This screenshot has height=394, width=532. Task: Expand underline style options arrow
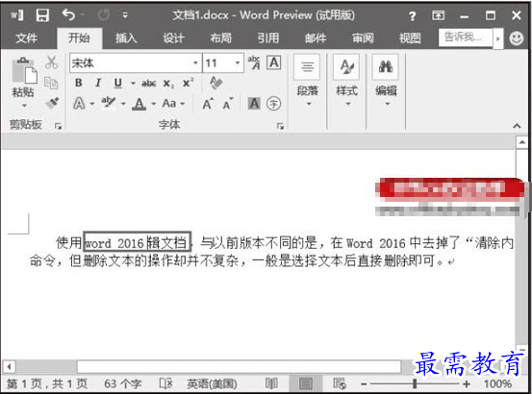pyautogui.click(x=133, y=83)
